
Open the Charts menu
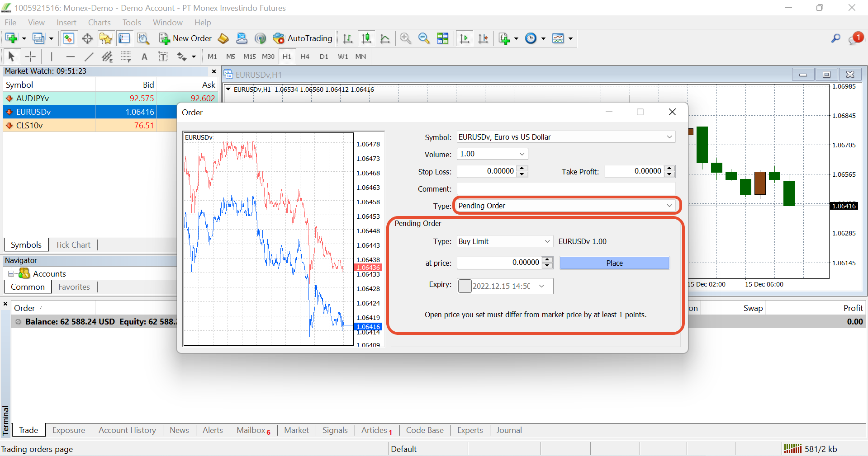click(99, 23)
